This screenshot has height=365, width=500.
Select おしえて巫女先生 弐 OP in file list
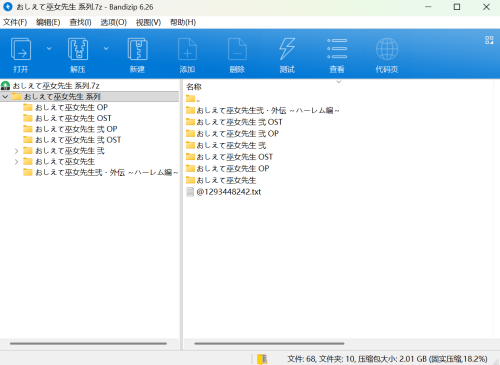(237, 134)
